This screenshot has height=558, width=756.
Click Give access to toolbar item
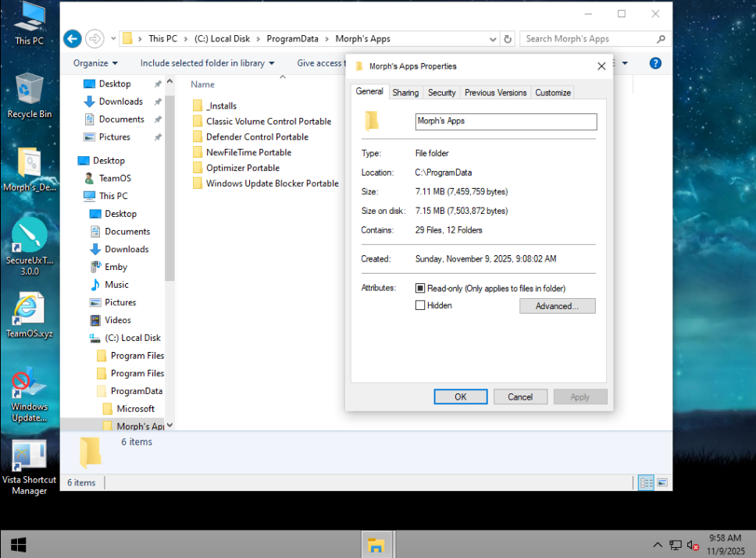tap(322, 63)
